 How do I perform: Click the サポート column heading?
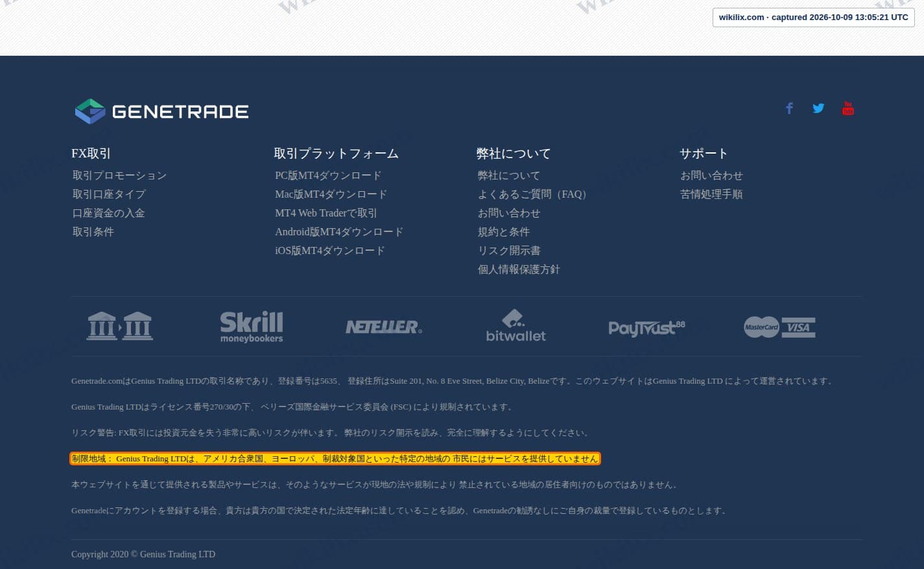(704, 154)
